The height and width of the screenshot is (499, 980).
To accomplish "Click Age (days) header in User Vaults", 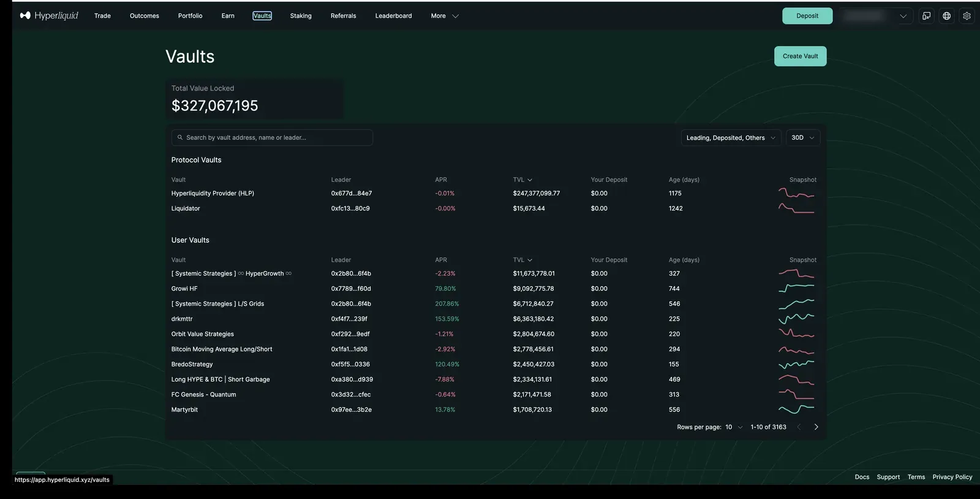I will [684, 260].
